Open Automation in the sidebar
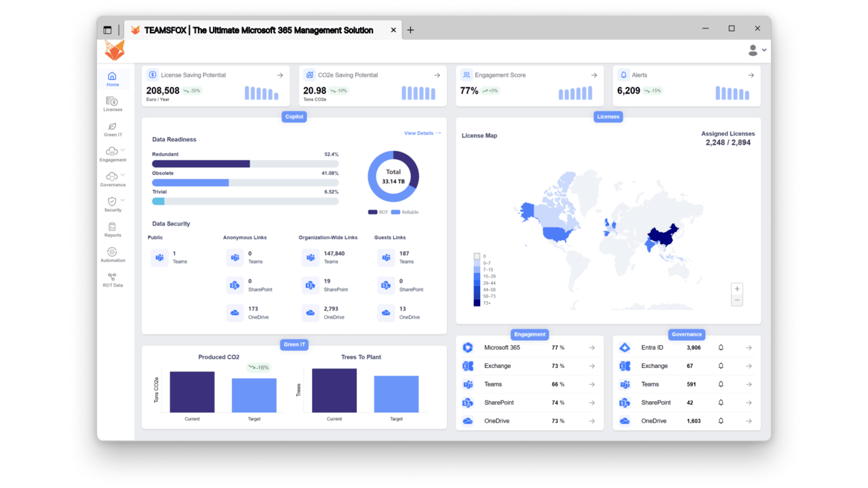 click(x=113, y=255)
